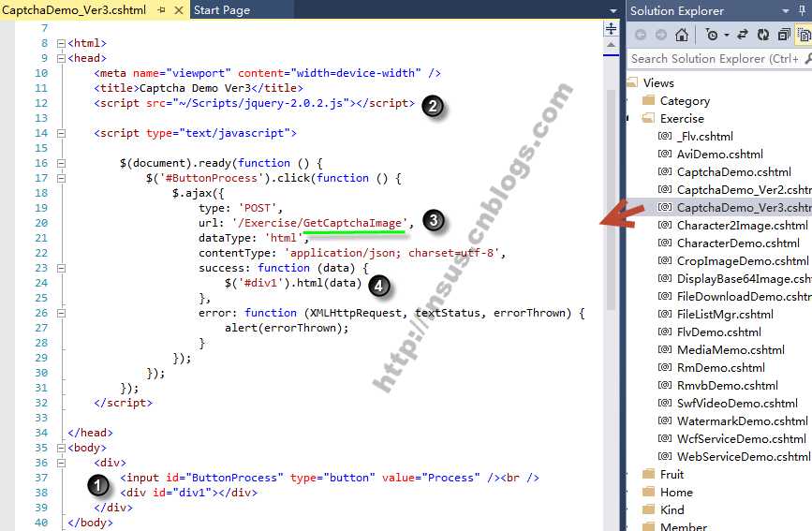The height and width of the screenshot is (531, 812).
Task: Select the CaptchaDemo_Ver3.cshtml editor tab
Action: pos(75,10)
